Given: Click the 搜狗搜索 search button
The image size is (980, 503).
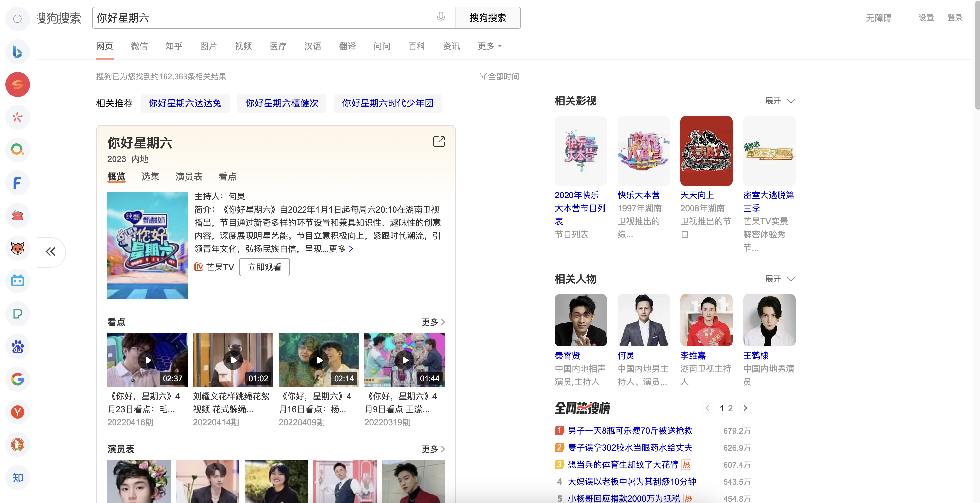Looking at the screenshot, I should click(x=488, y=17).
